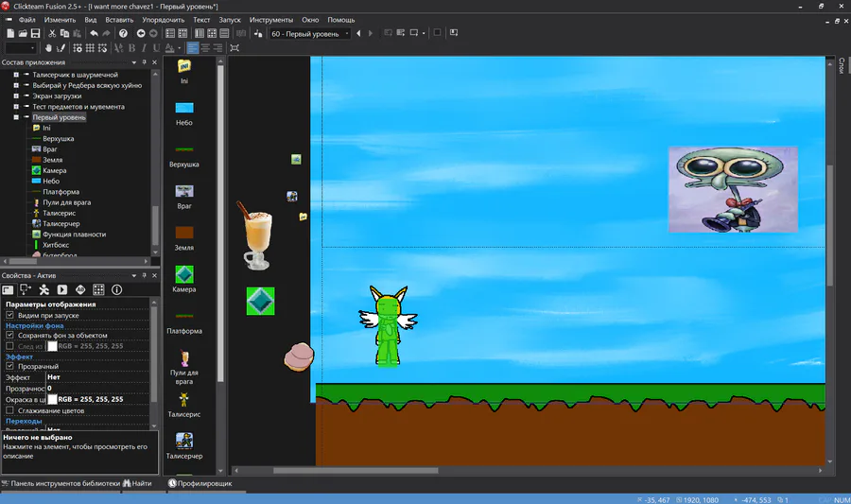Click the Back navigation arrow icon
This screenshot has height=504, width=851.
click(141, 34)
